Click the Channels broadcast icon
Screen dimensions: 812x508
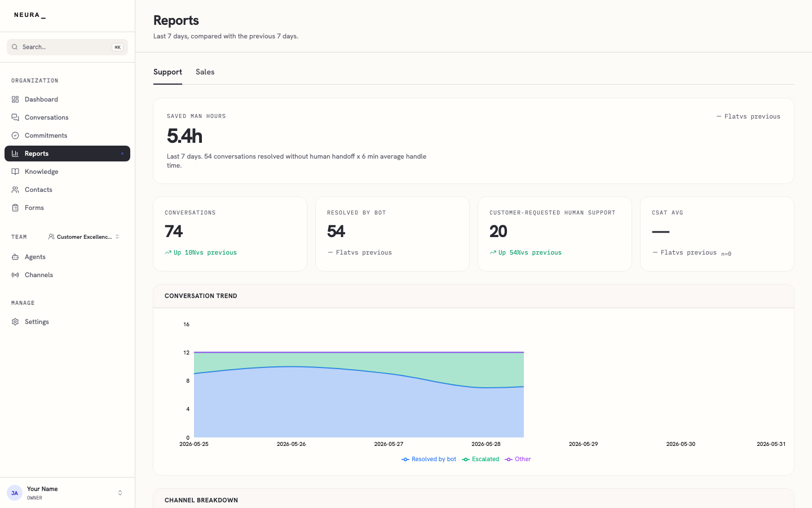point(15,275)
